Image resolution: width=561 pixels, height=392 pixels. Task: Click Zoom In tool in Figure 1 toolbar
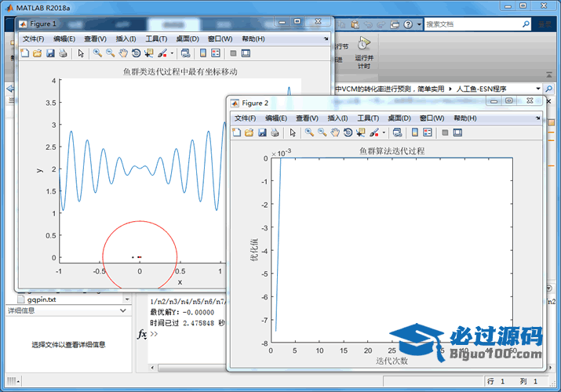(x=97, y=53)
